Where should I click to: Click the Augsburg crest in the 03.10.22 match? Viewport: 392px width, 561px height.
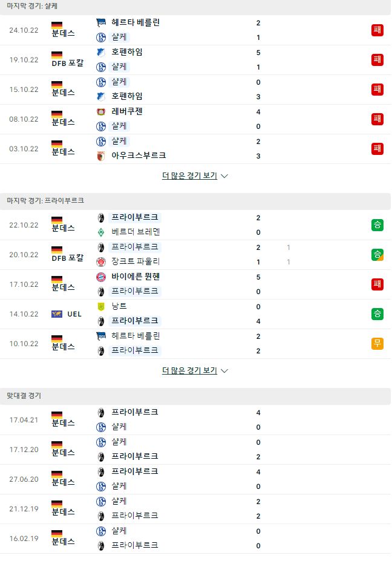click(x=101, y=156)
